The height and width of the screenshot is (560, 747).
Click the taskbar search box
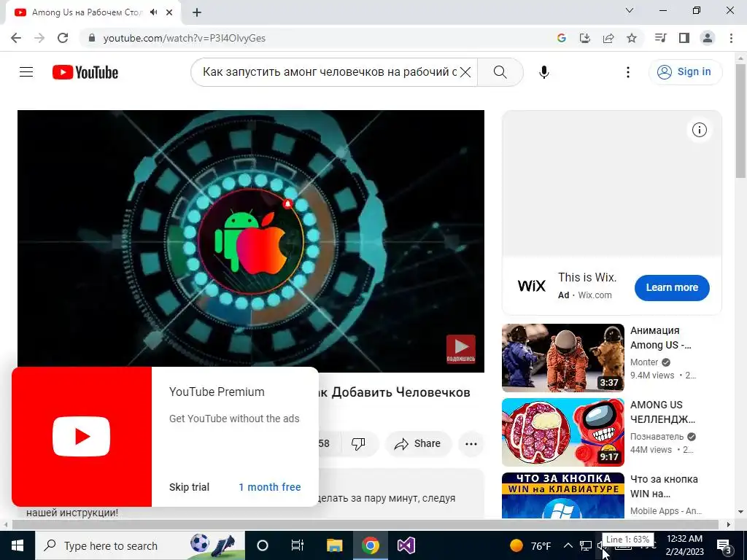click(140, 545)
